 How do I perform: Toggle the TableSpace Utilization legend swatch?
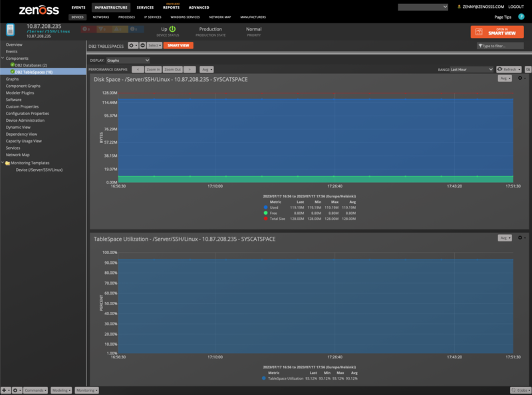(263, 378)
